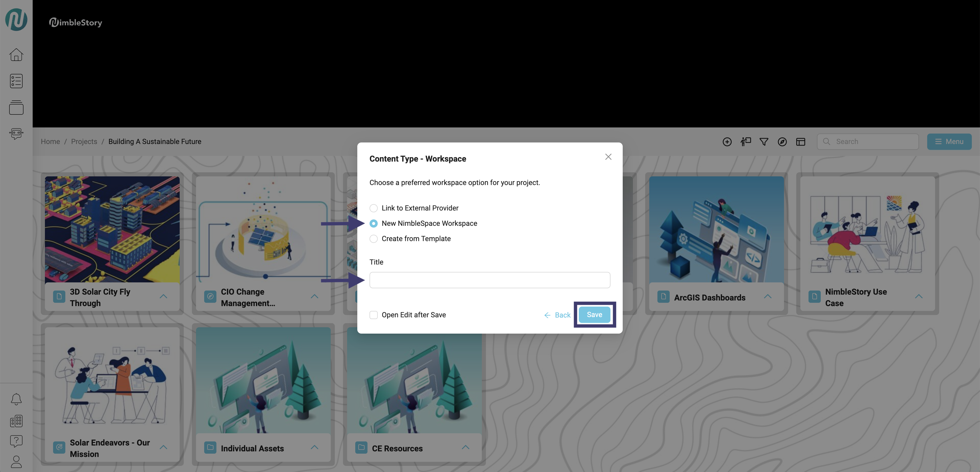Enable Open Edit after Save checkbox
The width and height of the screenshot is (980, 472).
click(x=374, y=315)
